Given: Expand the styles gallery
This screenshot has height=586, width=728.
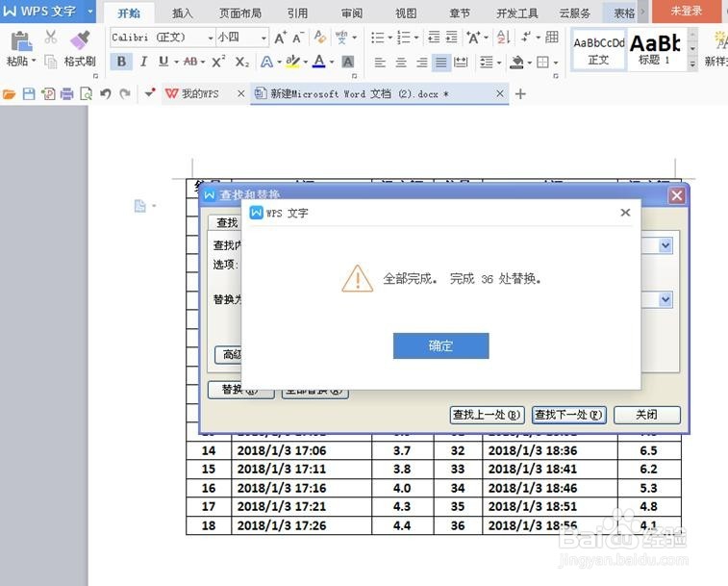Looking at the screenshot, I should pyautogui.click(x=692, y=64).
